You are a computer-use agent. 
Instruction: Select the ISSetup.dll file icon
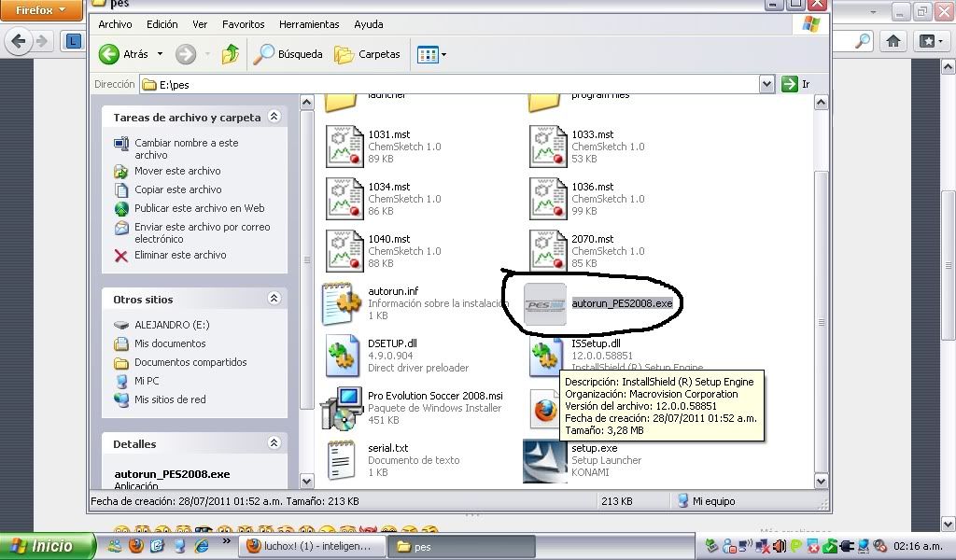pos(545,356)
